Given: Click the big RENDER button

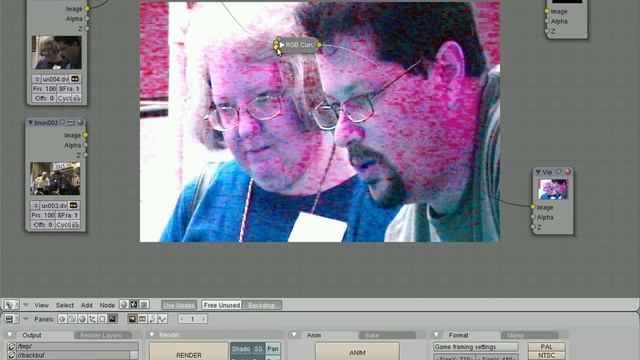Looking at the screenshot, I should [189, 353].
